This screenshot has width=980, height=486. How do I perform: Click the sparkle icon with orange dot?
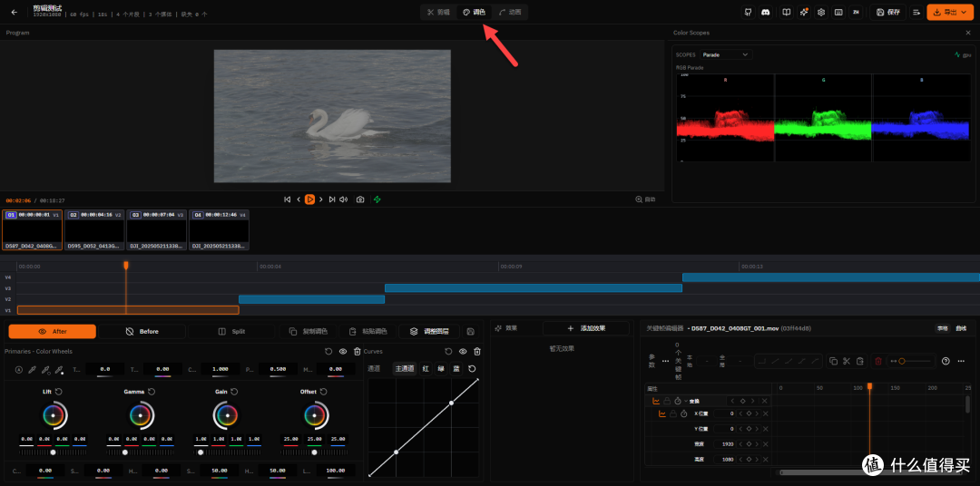(804, 12)
